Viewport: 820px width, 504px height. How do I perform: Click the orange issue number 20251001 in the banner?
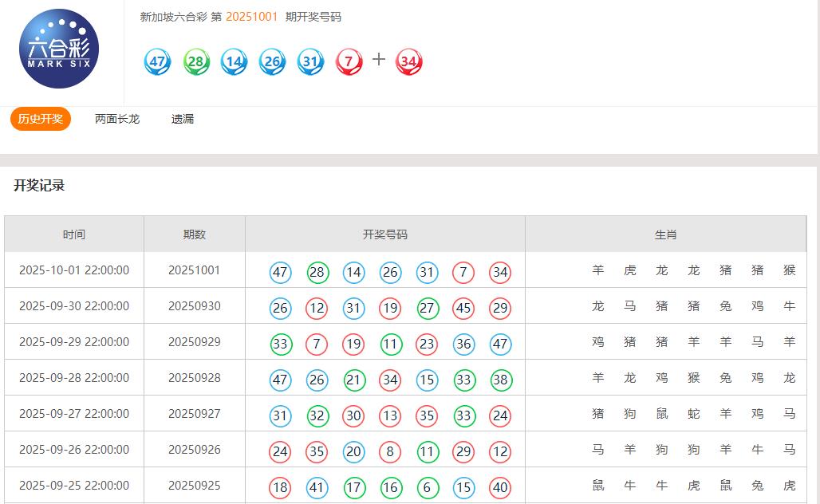(251, 17)
